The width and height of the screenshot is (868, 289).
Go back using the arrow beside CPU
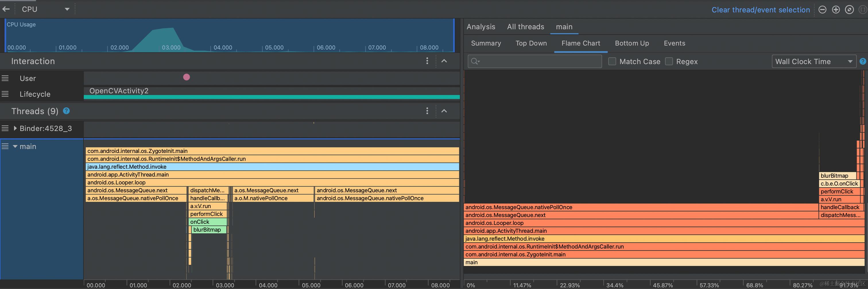pyautogui.click(x=6, y=9)
